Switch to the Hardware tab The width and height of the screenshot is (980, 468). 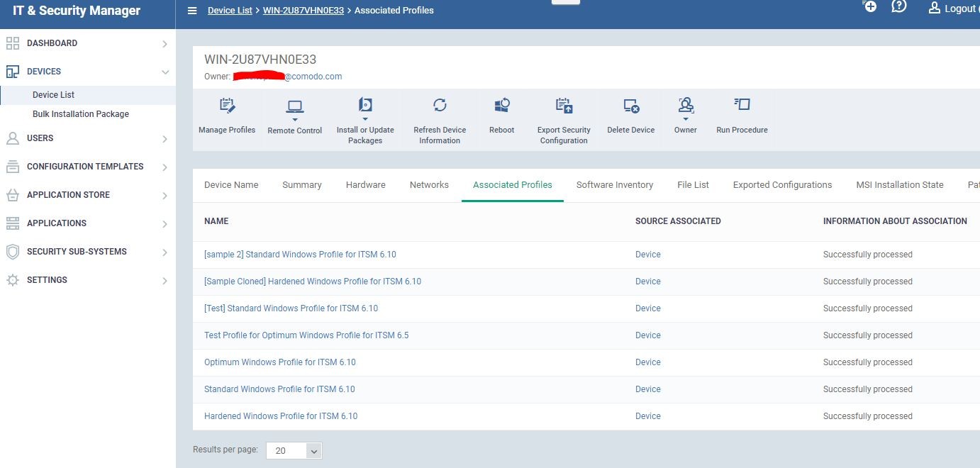click(x=366, y=184)
